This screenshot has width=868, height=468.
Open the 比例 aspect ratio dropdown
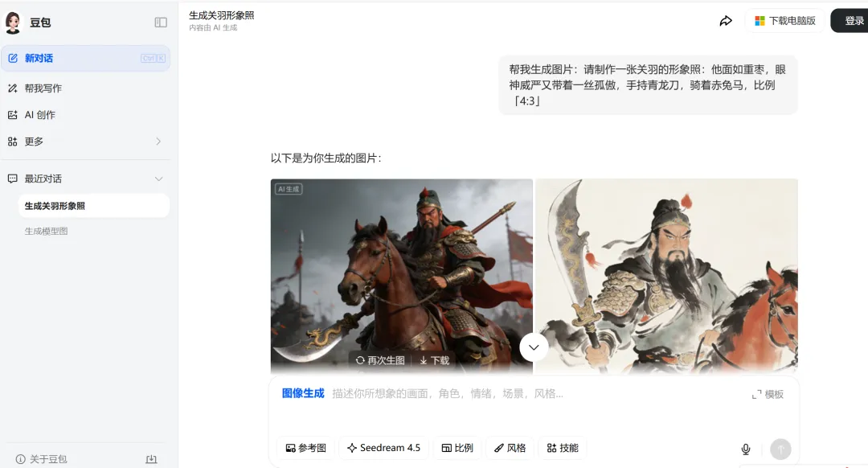(457, 448)
